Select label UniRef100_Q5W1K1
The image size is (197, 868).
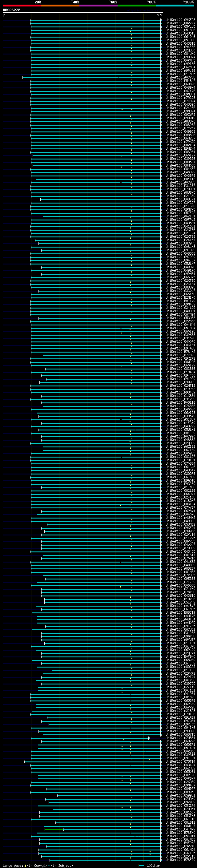(x=180, y=430)
